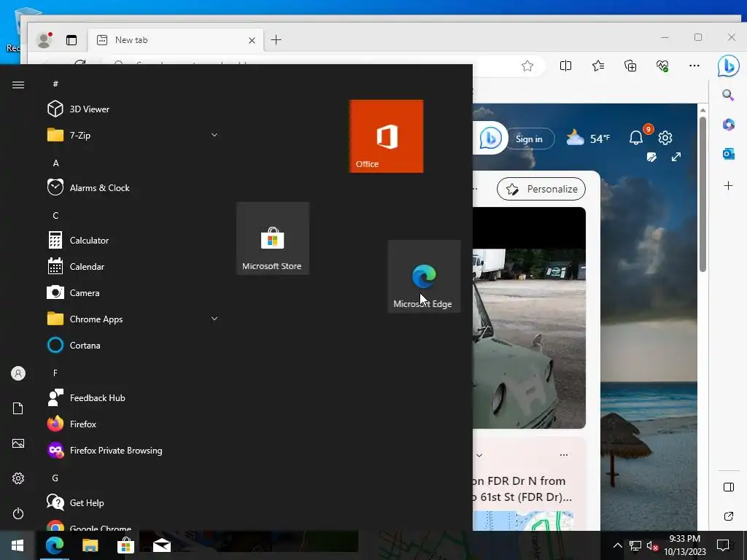Viewport: 747px width, 560px height.
Task: Open Edge Settings and more menu
Action: pyautogui.click(x=694, y=66)
